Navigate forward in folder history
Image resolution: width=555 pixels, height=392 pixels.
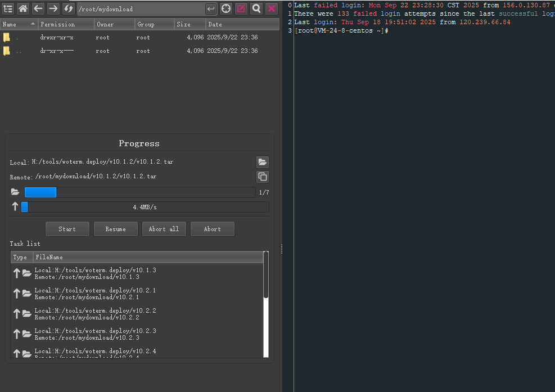pyautogui.click(x=53, y=8)
